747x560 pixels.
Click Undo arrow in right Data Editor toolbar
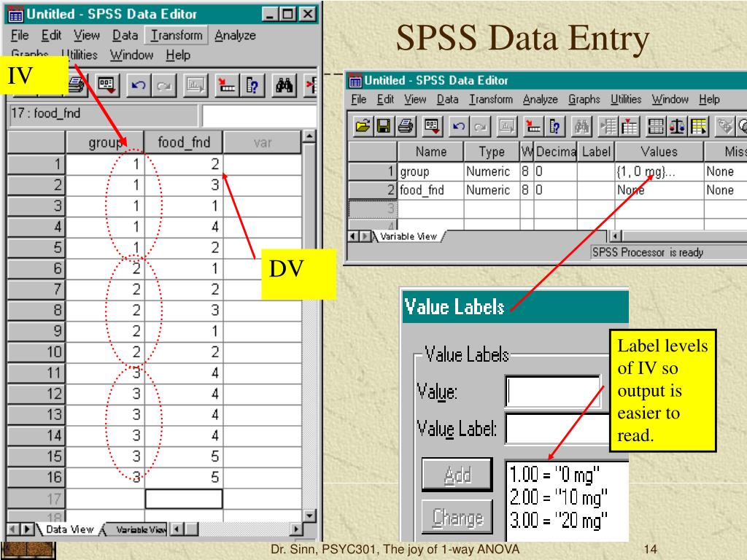tap(459, 126)
